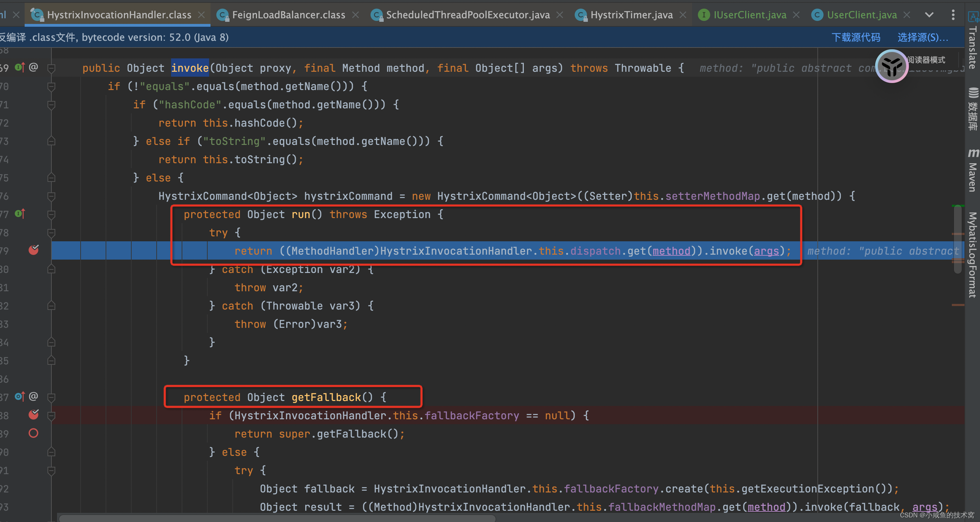
Task: Click the 下载源代码 download sources link
Action: click(x=856, y=37)
